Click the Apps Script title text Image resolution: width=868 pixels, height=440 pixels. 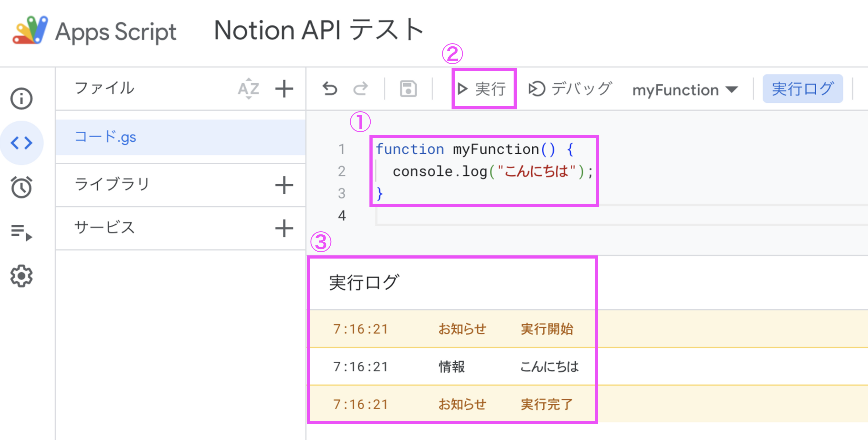pyautogui.click(x=116, y=32)
